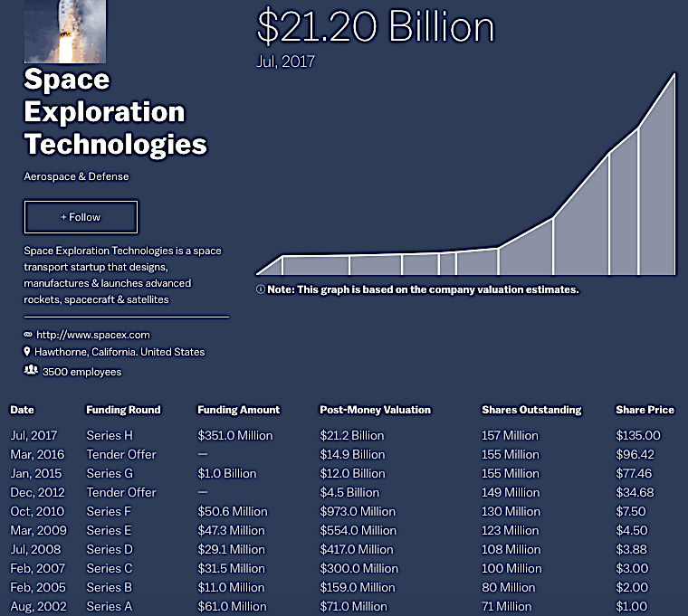Image resolution: width=688 pixels, height=616 pixels.
Task: Click the Series A funding round cell
Action: coord(110,606)
